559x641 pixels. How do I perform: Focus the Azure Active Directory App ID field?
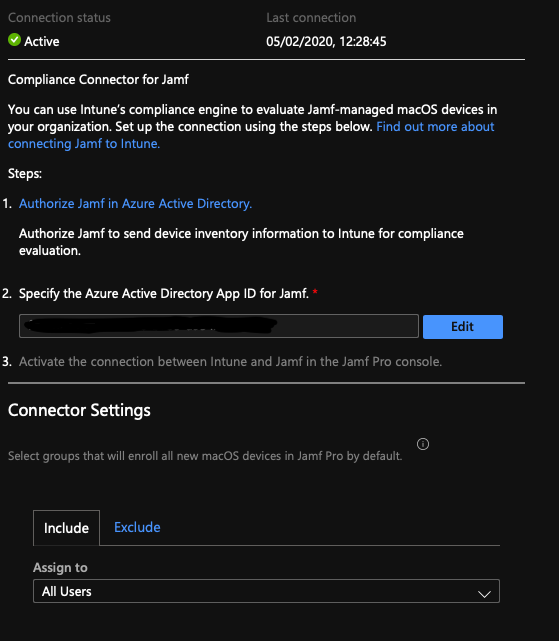[x=219, y=326]
